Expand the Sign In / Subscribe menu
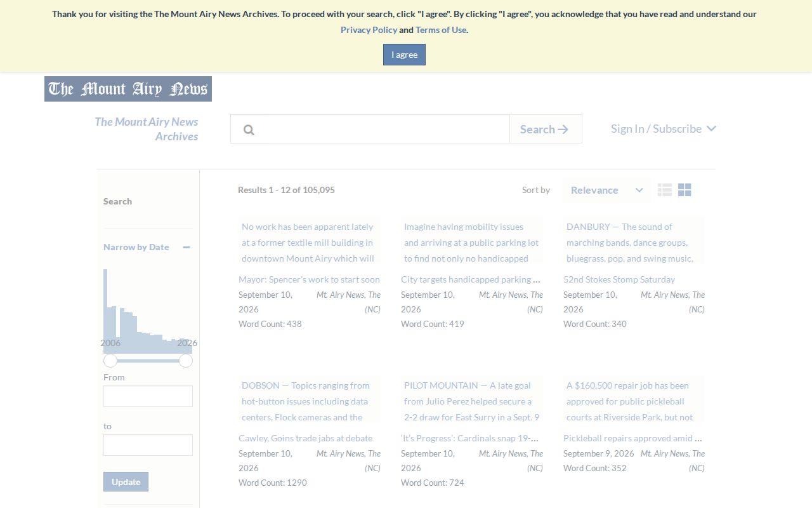The image size is (812, 508). click(x=664, y=129)
